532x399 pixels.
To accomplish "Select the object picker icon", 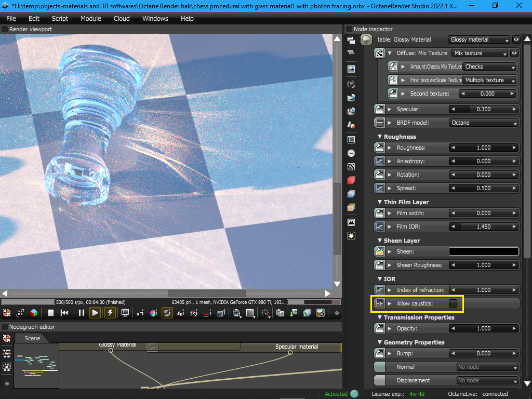I will click(181, 313).
